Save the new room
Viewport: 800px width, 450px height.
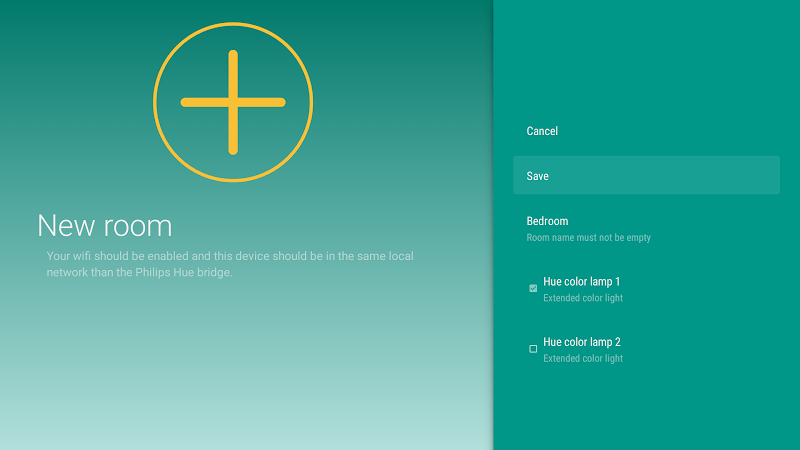click(x=538, y=176)
